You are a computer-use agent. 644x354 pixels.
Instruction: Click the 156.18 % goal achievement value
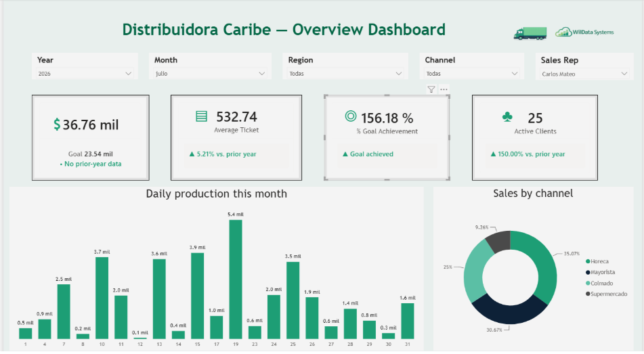click(x=387, y=118)
